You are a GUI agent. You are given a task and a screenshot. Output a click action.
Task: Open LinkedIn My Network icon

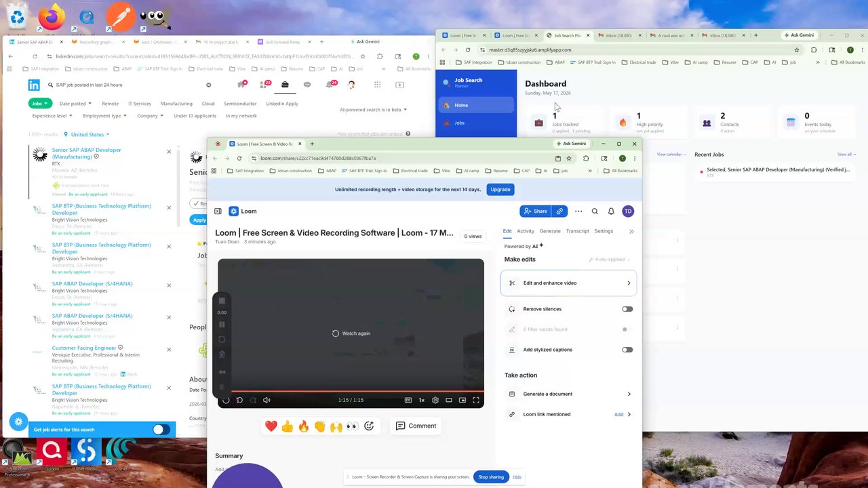(x=264, y=85)
